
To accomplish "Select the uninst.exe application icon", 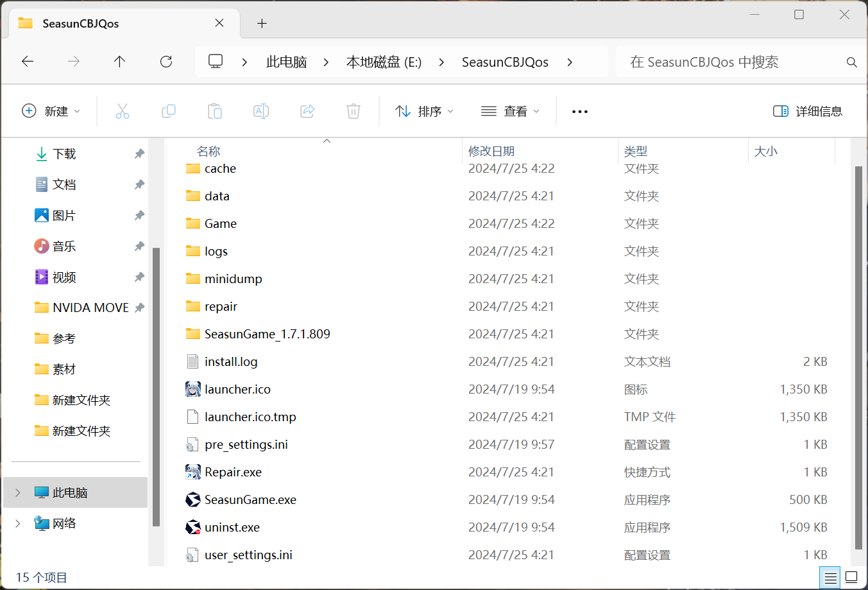I will point(193,527).
